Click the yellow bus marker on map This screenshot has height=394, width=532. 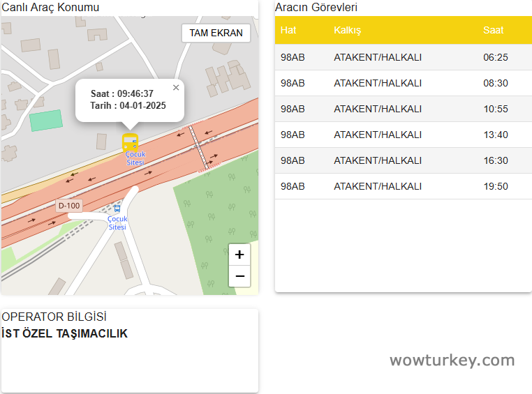click(131, 142)
